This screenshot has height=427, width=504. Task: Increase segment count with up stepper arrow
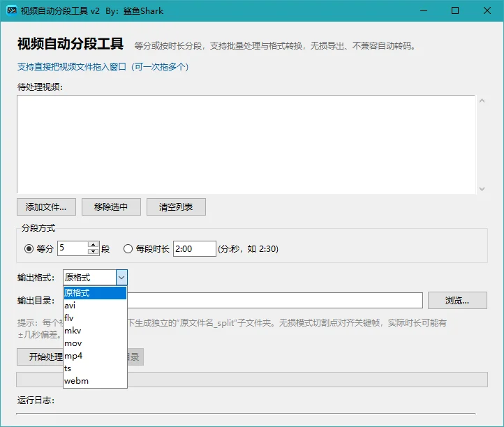tap(94, 245)
